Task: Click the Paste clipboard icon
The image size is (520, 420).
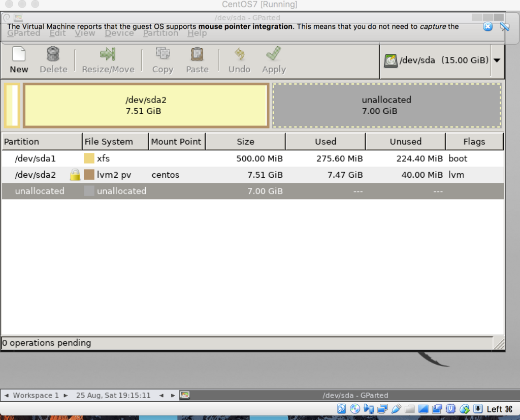Action: pos(197,54)
